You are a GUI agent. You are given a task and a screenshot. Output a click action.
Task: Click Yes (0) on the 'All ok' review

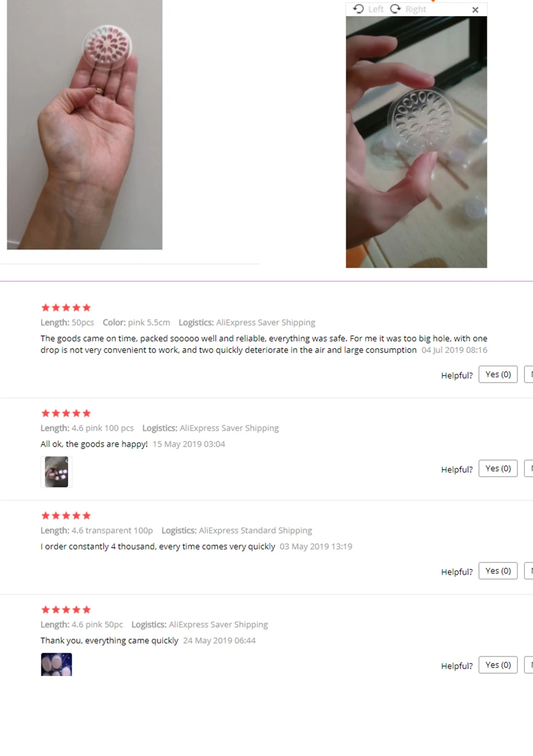point(498,468)
